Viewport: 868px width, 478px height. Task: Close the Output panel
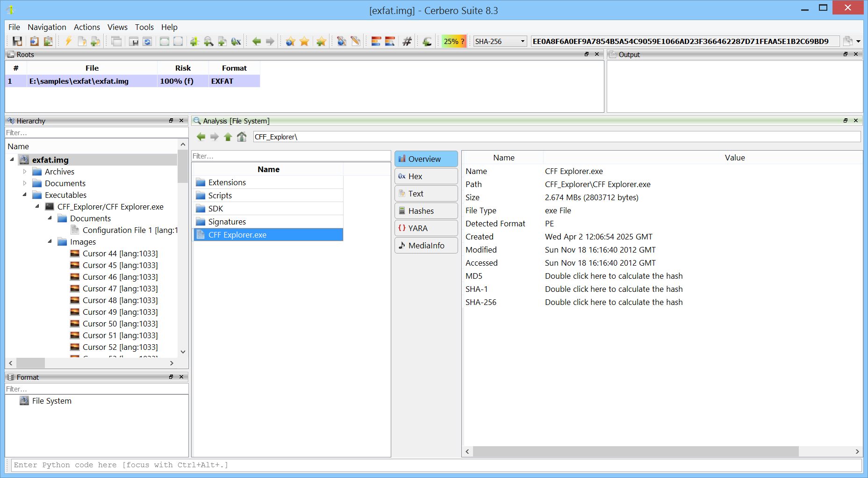(x=856, y=54)
